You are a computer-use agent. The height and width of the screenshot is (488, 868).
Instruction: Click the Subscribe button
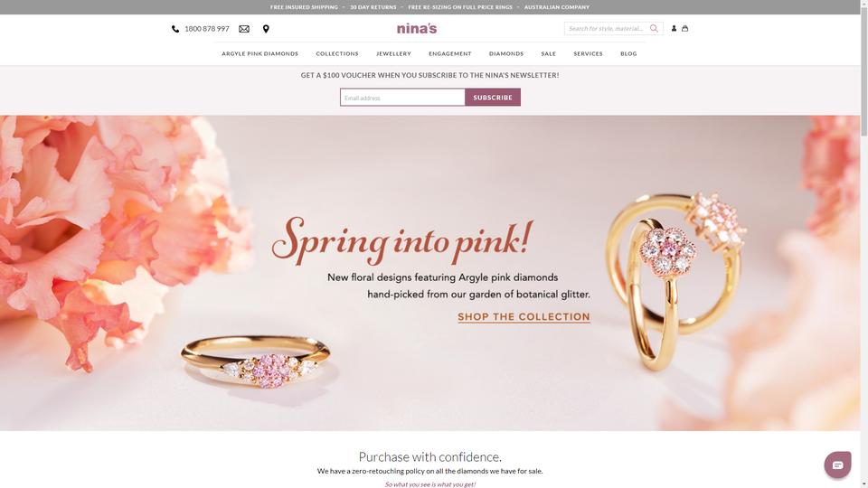tap(493, 98)
